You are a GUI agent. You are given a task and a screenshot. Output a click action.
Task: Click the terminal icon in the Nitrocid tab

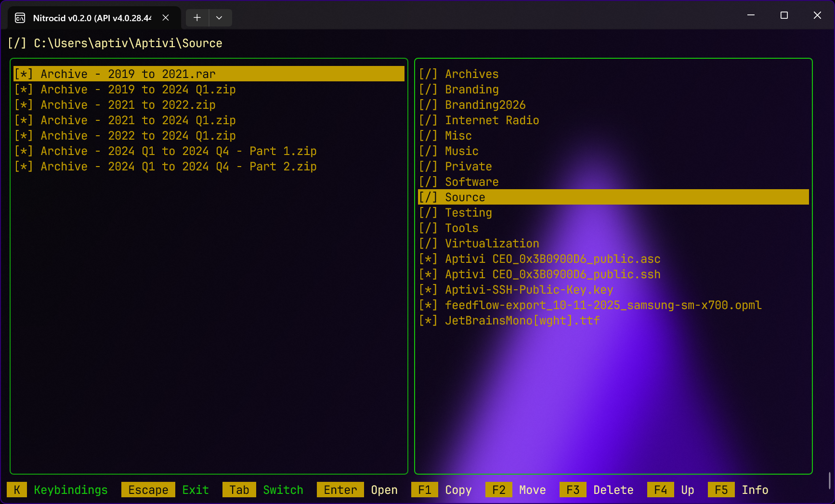[20, 18]
